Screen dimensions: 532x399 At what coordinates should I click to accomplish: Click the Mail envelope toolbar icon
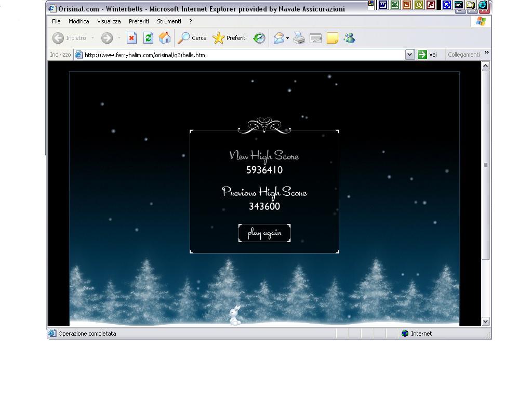coord(279,37)
